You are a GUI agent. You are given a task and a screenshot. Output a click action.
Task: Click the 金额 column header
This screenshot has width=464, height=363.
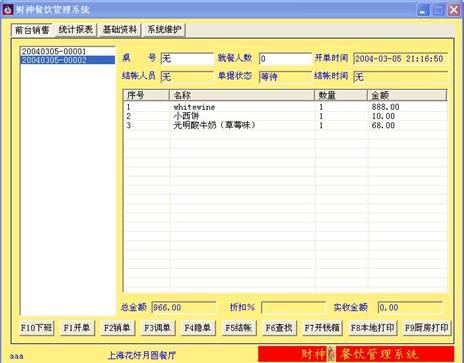pyautogui.click(x=407, y=95)
